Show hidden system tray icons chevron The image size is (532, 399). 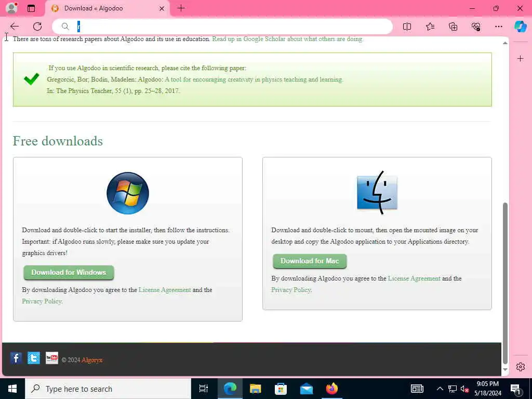point(440,389)
